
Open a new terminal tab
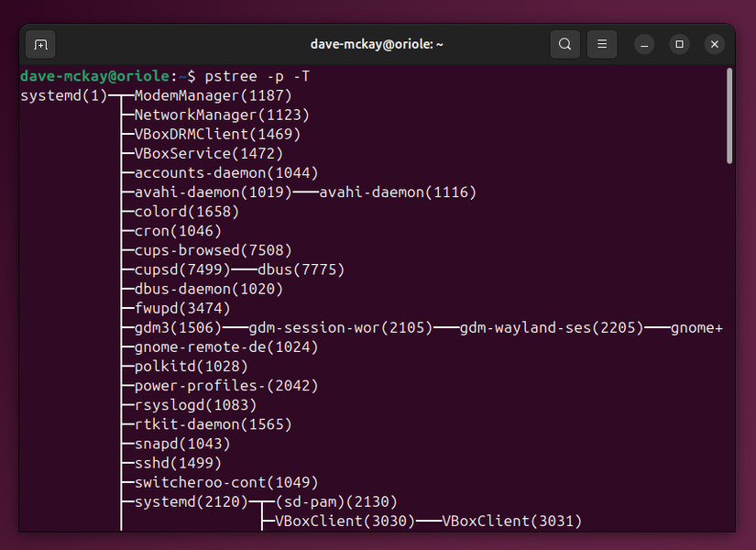point(39,44)
